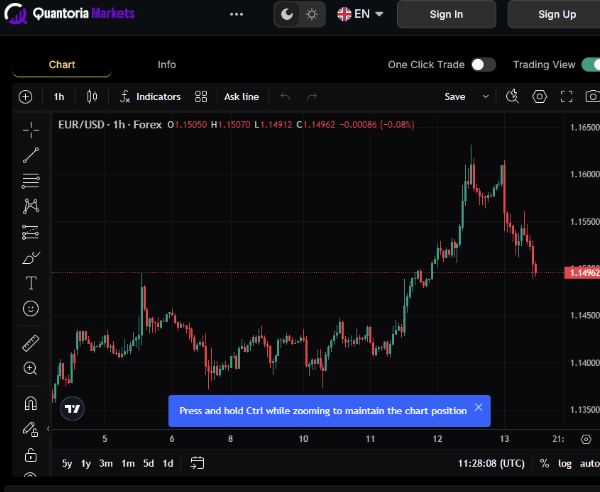Viewport: 600px width, 492px height.
Task: Toggle the Trading View switch
Action: click(x=591, y=65)
